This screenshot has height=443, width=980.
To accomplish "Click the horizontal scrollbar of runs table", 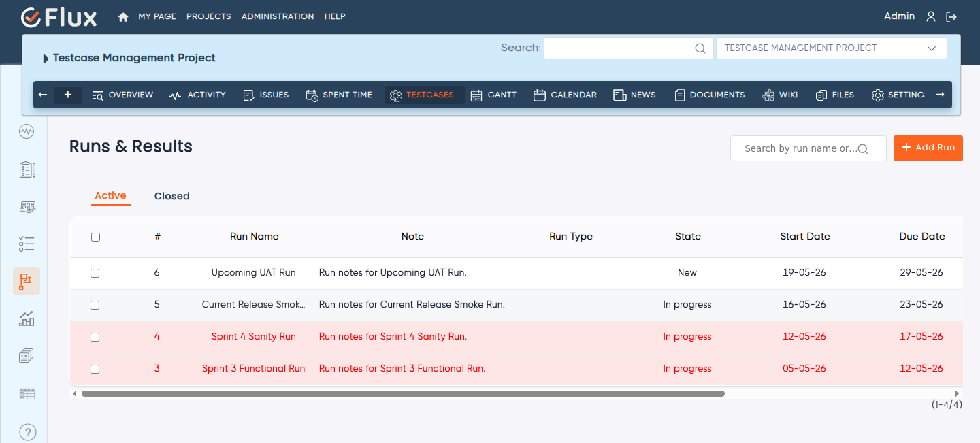I will point(403,393).
